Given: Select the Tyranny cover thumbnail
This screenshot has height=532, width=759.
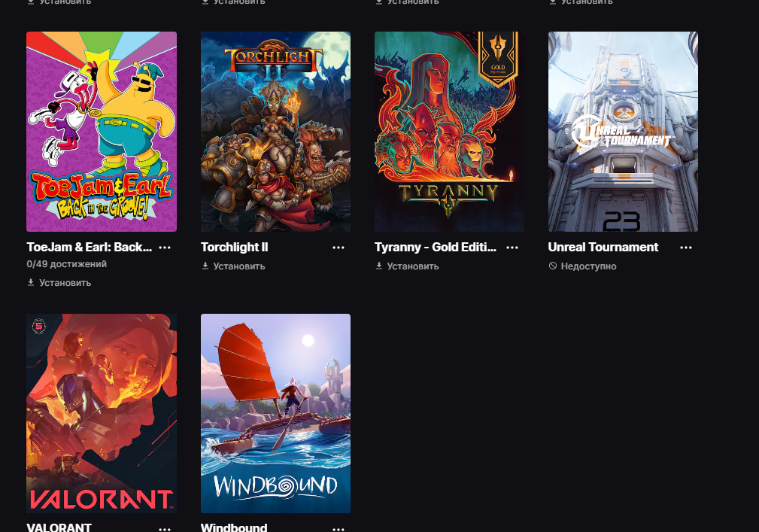Looking at the screenshot, I should [x=449, y=132].
